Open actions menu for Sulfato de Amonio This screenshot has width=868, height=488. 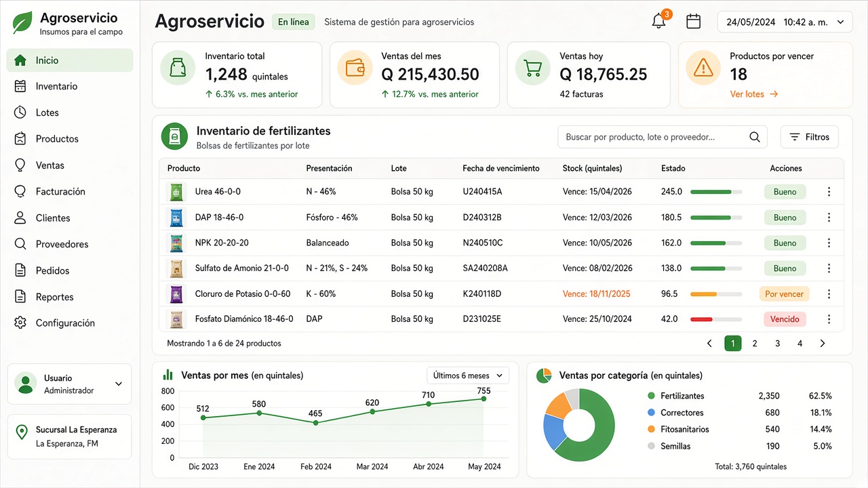point(829,268)
